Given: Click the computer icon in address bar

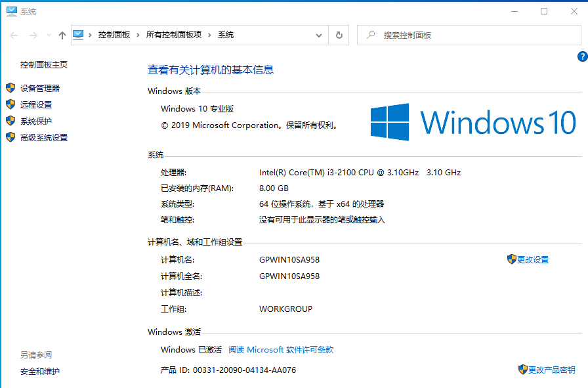Looking at the screenshot, I should 78,35.
